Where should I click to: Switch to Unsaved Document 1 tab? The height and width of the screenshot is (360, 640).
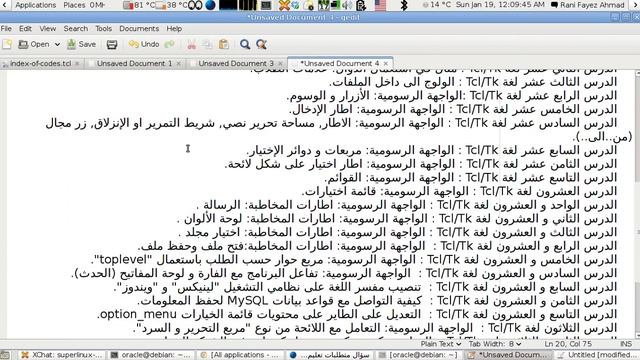point(135,64)
